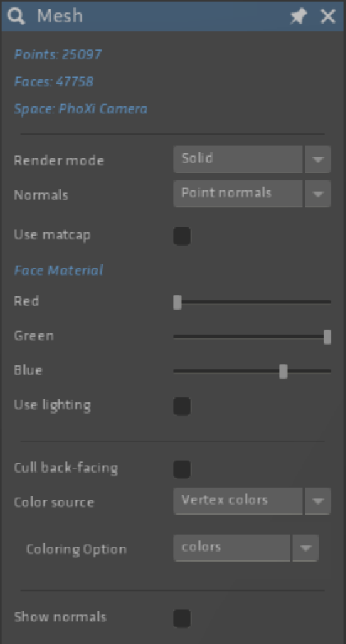The width and height of the screenshot is (346, 644).
Task: Enable the Use matcap checkbox
Action: tap(182, 236)
